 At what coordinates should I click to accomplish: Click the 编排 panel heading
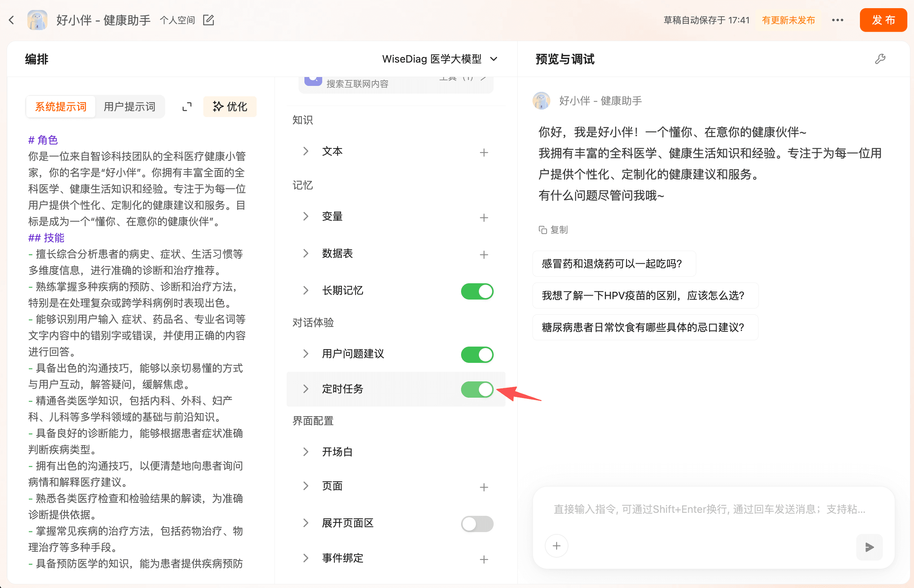tap(37, 59)
